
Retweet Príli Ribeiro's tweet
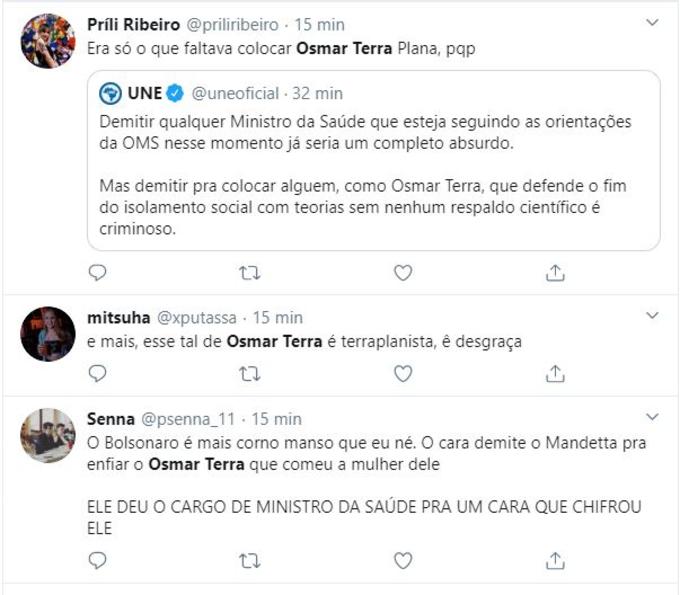pos(250,272)
